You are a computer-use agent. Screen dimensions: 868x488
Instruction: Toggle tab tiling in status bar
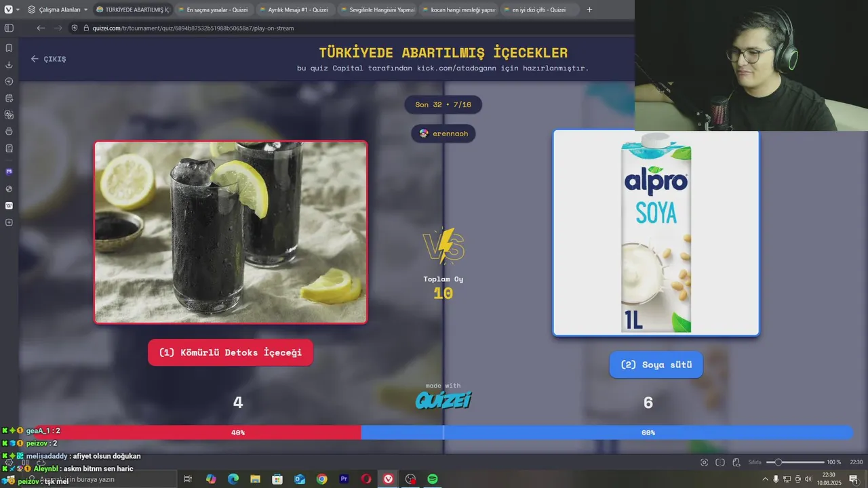720,462
